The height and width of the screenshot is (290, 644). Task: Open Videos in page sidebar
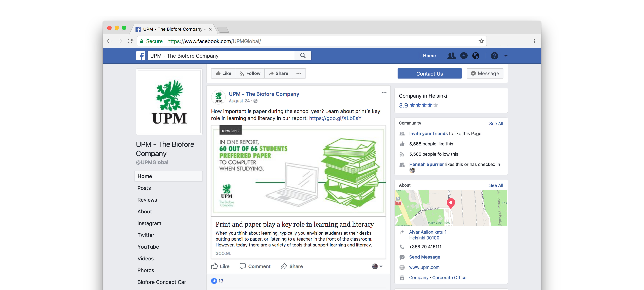145,258
